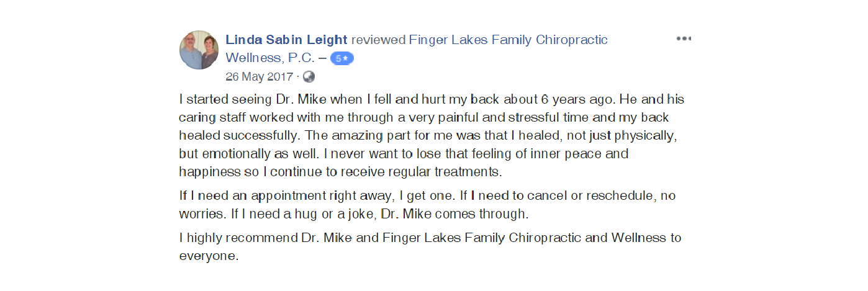Image resolution: width=868 pixels, height=291 pixels.
Task: Click the final word 'everyone.' in the review
Action: (x=209, y=256)
